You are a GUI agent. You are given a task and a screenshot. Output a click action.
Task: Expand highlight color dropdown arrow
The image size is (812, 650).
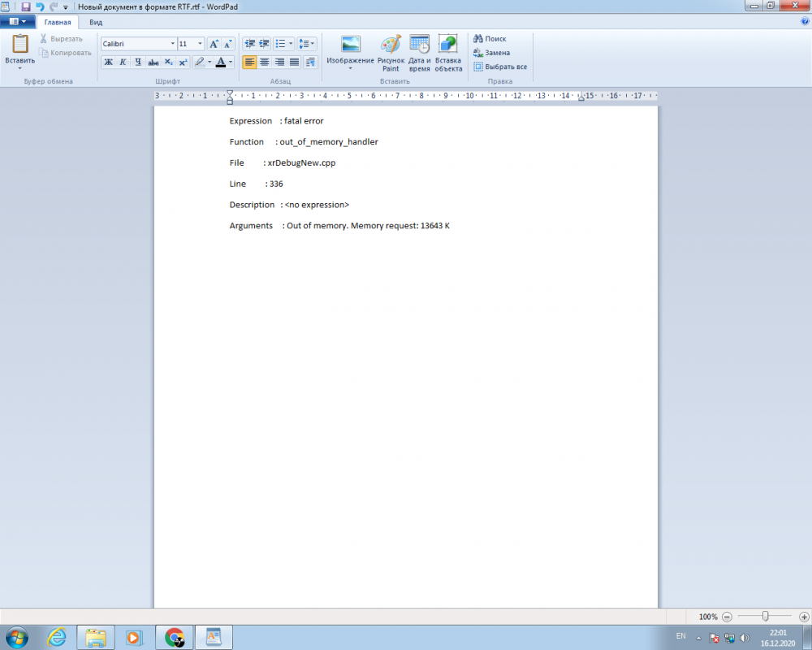pos(209,63)
